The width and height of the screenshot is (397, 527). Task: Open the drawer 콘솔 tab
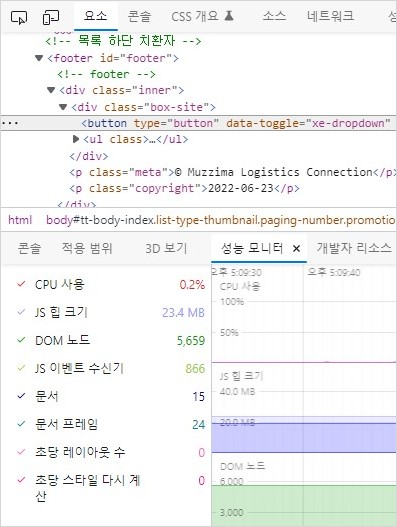(x=29, y=248)
